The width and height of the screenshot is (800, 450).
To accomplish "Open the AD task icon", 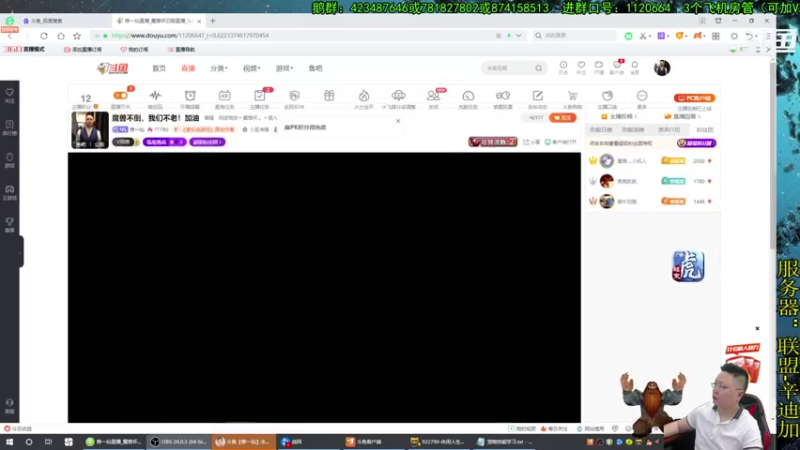I will pos(224,98).
